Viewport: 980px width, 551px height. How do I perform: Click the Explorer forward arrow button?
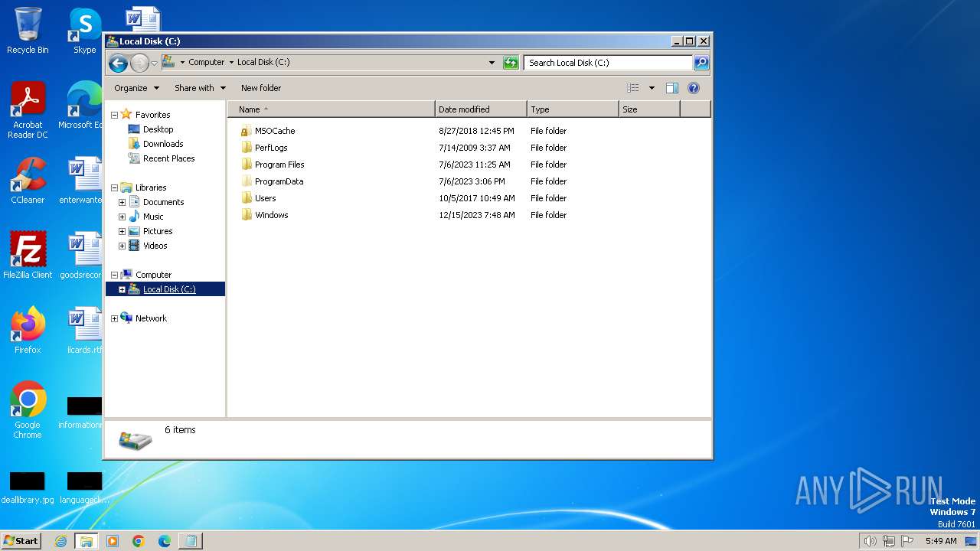139,63
